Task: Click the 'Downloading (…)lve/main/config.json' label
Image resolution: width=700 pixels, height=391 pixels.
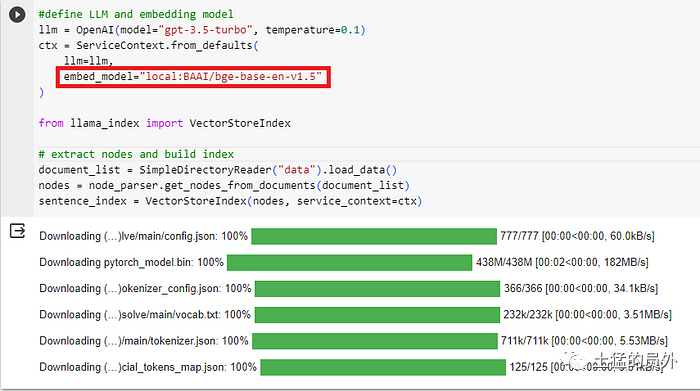Action: point(143,236)
